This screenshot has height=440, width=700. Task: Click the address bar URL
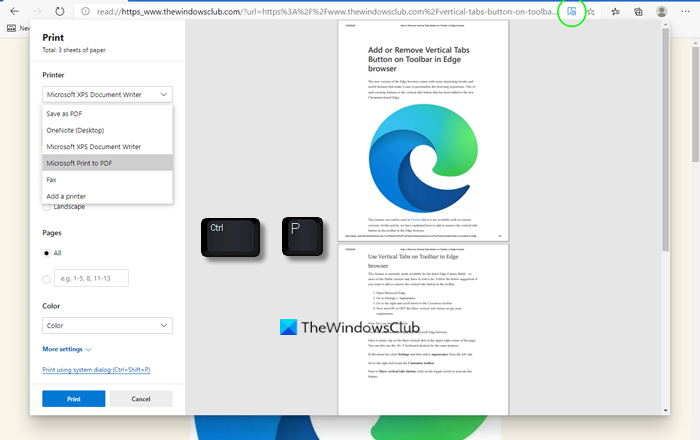pyautogui.click(x=326, y=12)
